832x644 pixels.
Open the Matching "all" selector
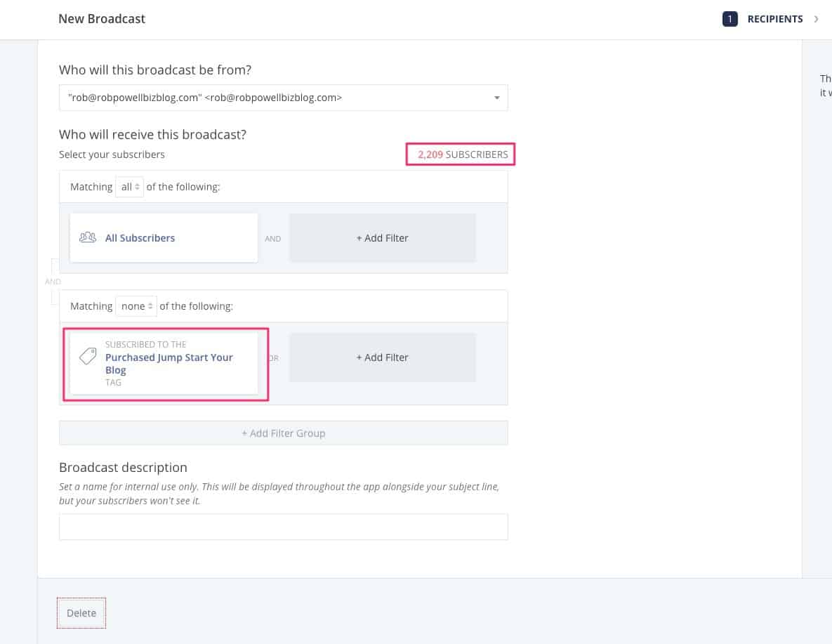(x=129, y=187)
